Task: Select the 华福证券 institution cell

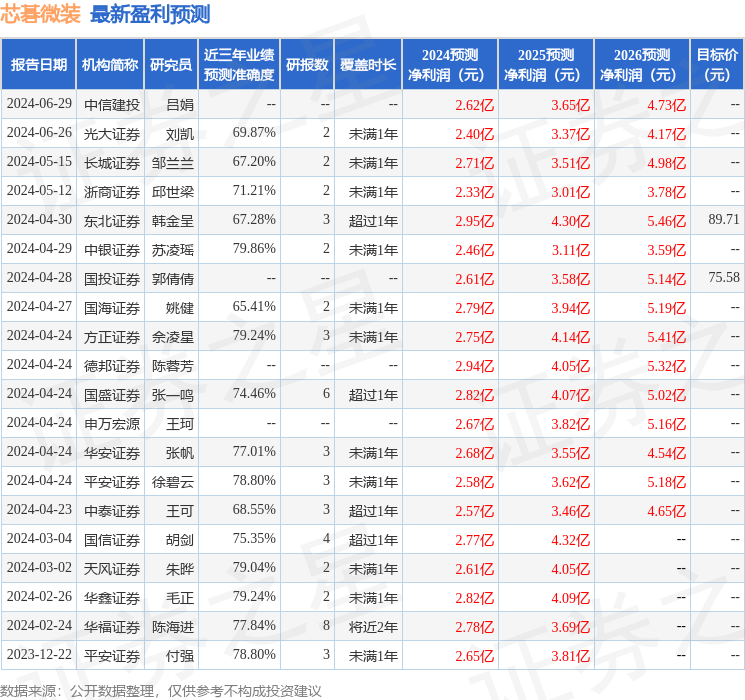Action: pyautogui.click(x=112, y=627)
